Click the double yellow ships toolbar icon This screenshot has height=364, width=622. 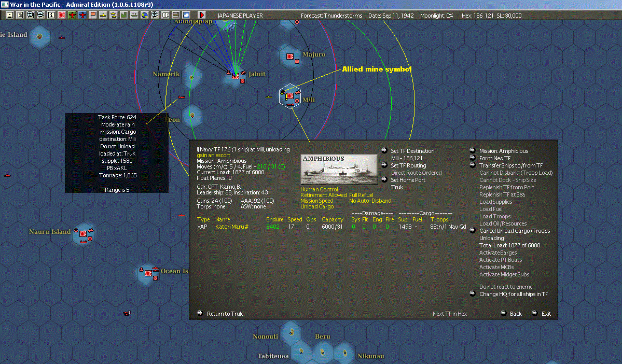(x=114, y=15)
